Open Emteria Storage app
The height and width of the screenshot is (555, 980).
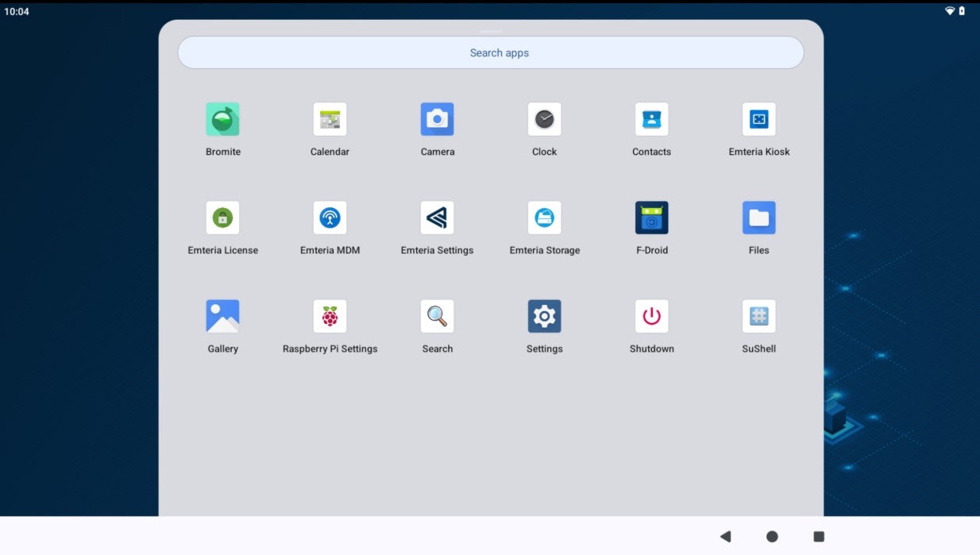(x=544, y=218)
